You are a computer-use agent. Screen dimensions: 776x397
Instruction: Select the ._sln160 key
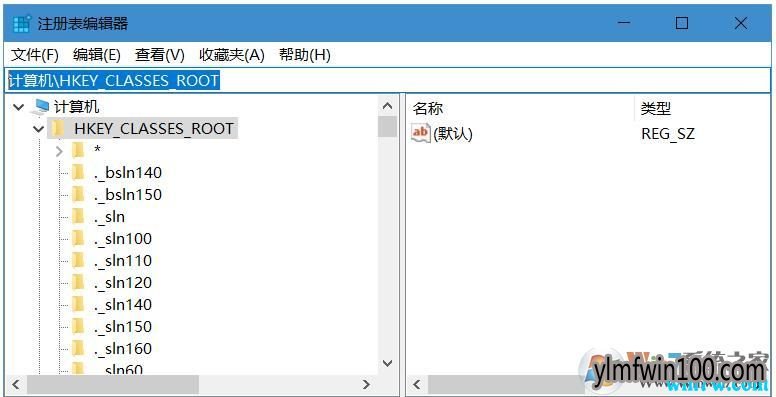pyautogui.click(x=123, y=348)
